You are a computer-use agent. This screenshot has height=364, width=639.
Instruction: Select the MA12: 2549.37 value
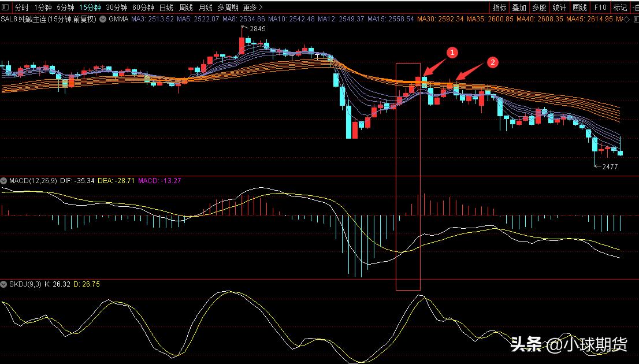coord(341,18)
